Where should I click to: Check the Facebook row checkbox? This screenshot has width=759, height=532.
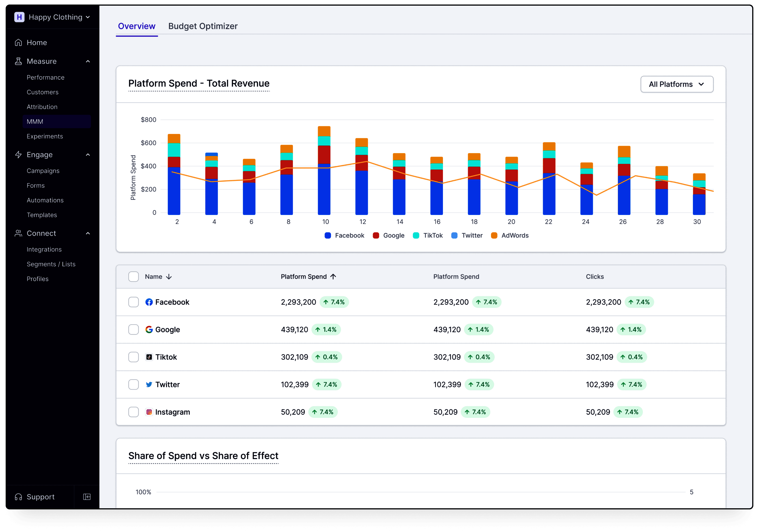(x=133, y=302)
